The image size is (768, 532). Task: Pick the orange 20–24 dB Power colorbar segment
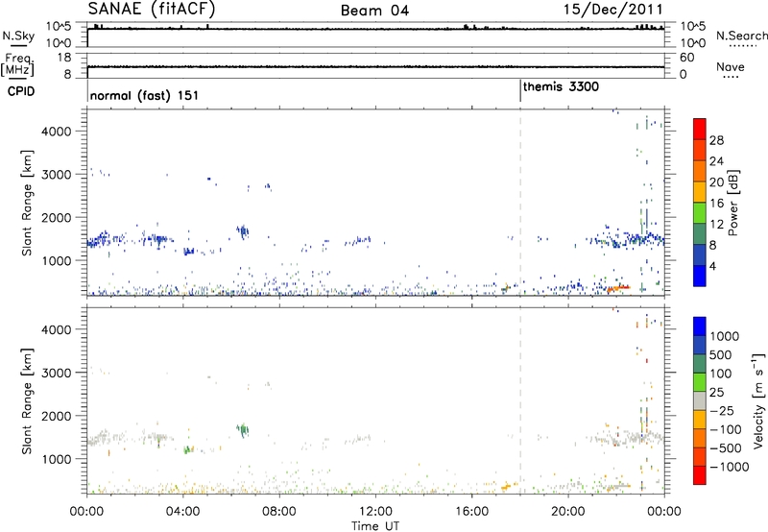click(x=700, y=171)
